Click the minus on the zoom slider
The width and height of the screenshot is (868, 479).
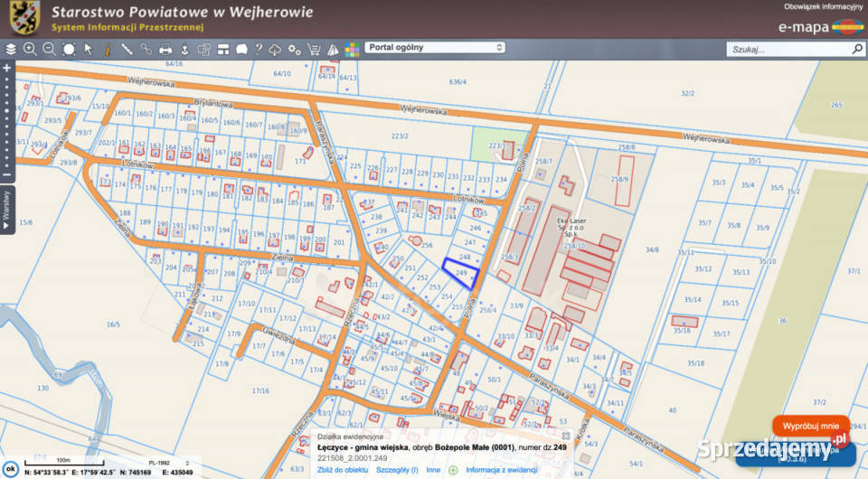(x=7, y=174)
